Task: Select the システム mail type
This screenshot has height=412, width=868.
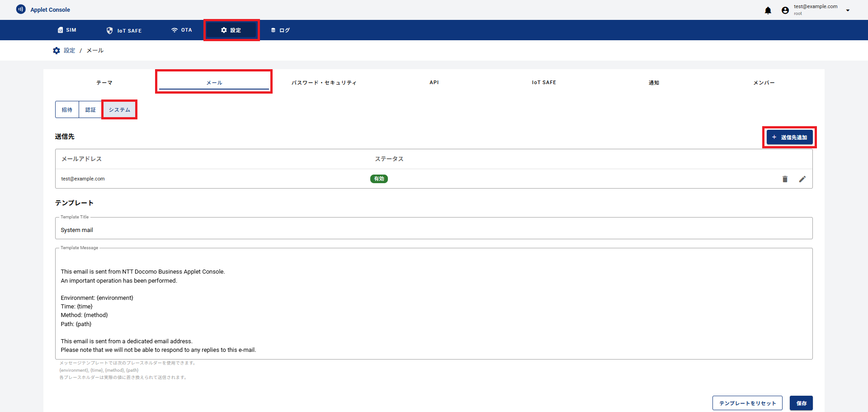Action: 119,110
